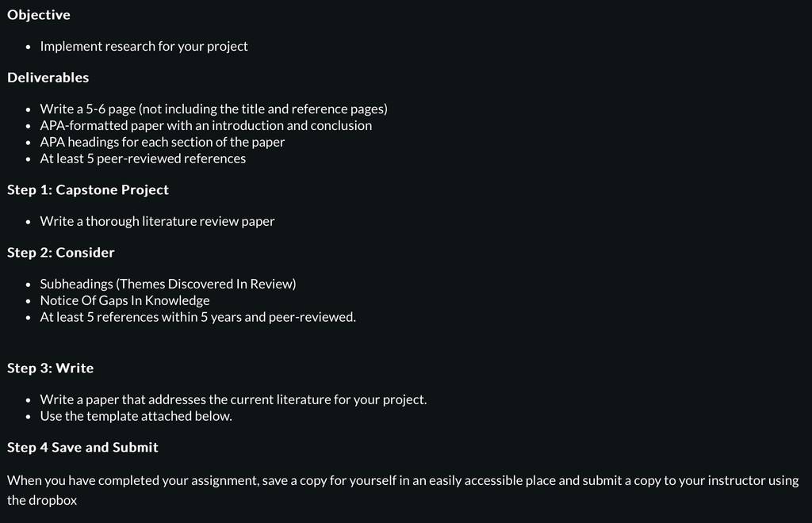
Task: Click the Objective heading
Action: coord(39,15)
